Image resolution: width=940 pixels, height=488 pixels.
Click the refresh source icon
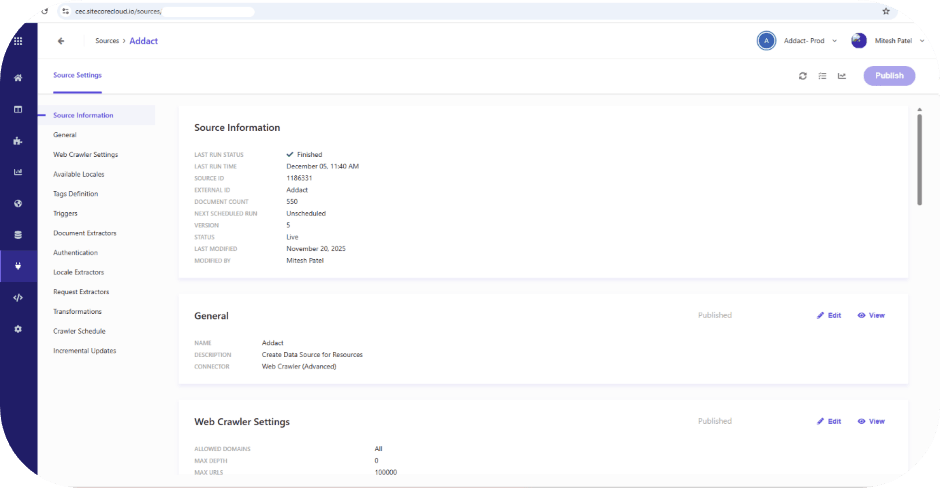click(802, 76)
